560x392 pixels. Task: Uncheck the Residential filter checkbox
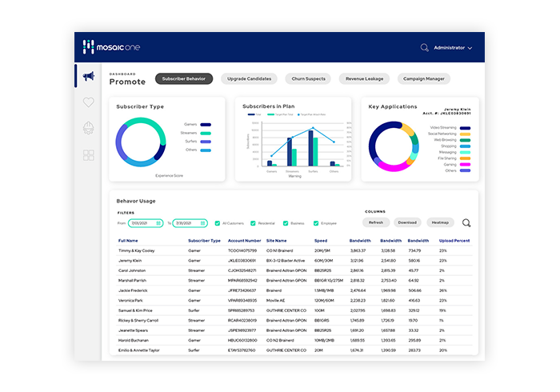tap(252, 223)
